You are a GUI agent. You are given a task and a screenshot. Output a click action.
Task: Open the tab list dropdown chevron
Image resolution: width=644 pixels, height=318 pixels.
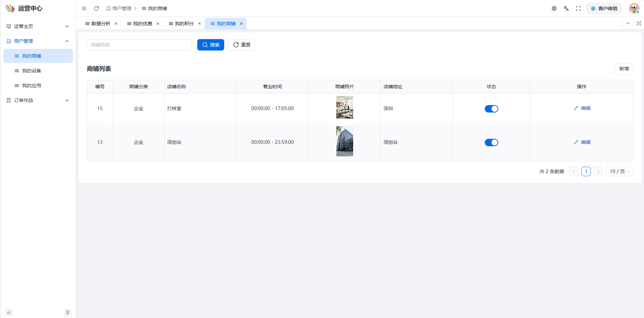pyautogui.click(x=628, y=23)
